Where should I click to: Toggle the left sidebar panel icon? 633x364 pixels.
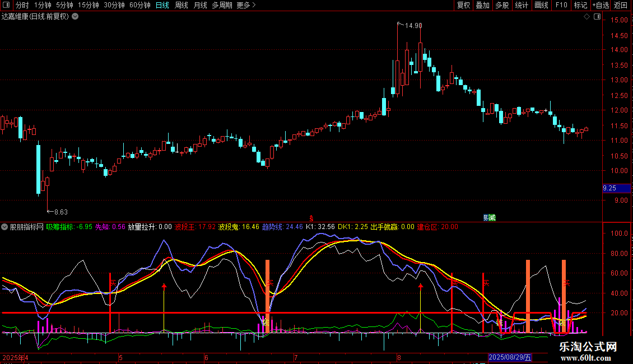coord(6,5)
